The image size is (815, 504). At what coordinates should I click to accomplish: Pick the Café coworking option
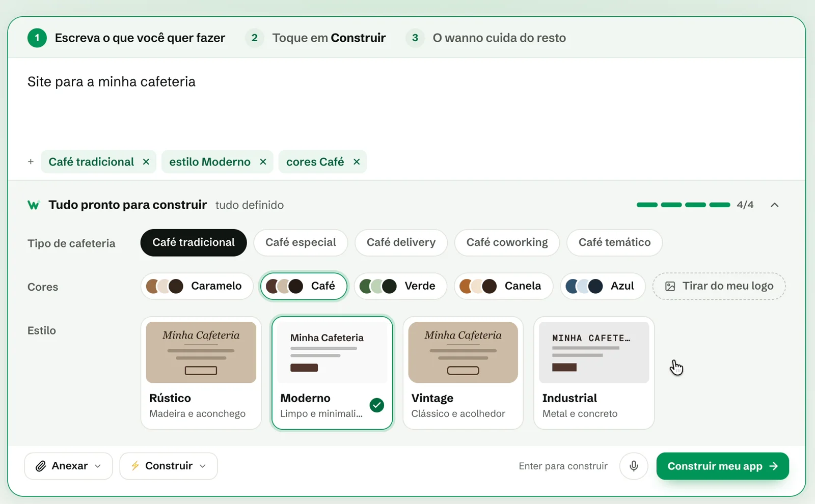tap(507, 242)
